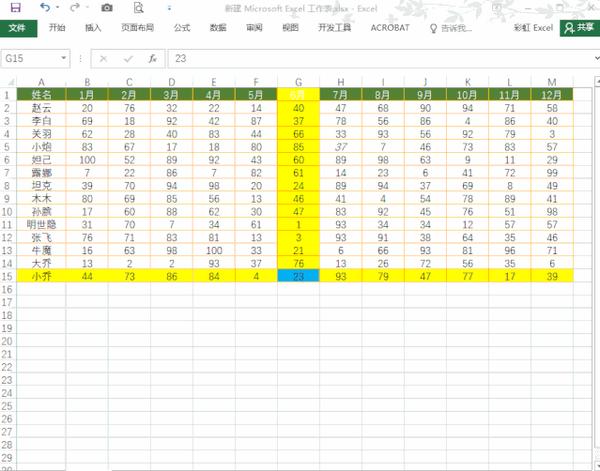Click the name cell 关羽
This screenshot has width=600, height=471.
(41, 134)
